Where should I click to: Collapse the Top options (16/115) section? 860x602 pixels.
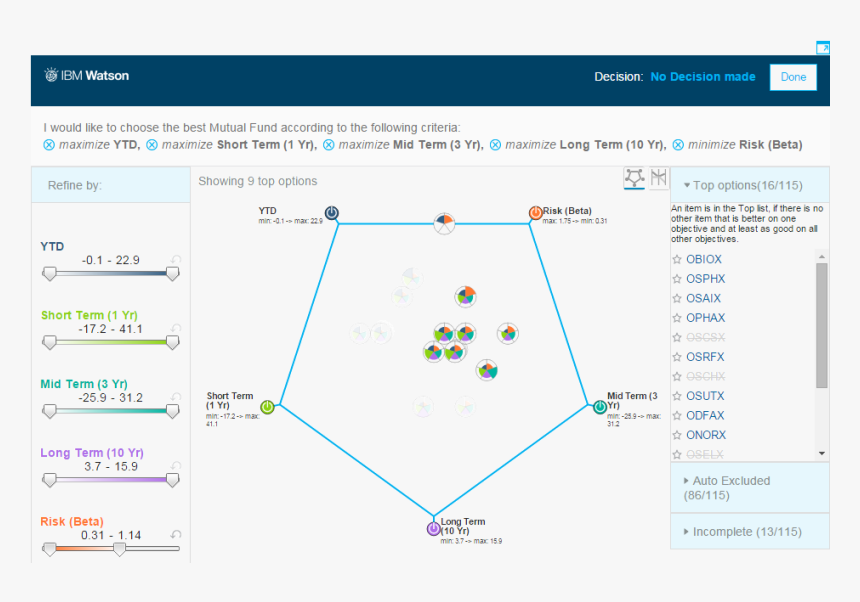click(749, 185)
